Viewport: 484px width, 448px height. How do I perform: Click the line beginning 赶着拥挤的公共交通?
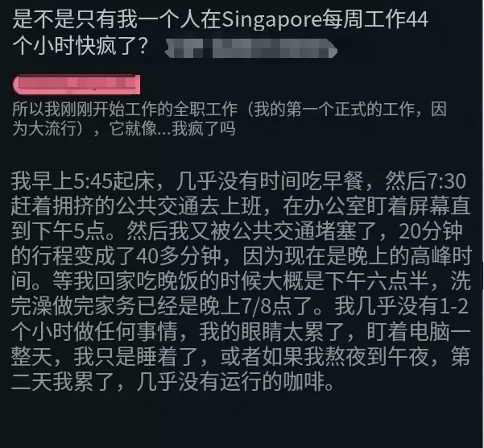241,206
